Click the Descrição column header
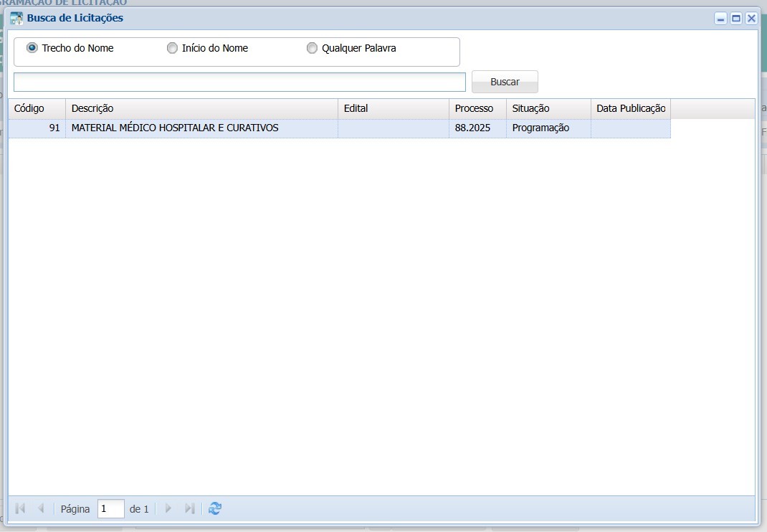The image size is (767, 532). (201, 108)
